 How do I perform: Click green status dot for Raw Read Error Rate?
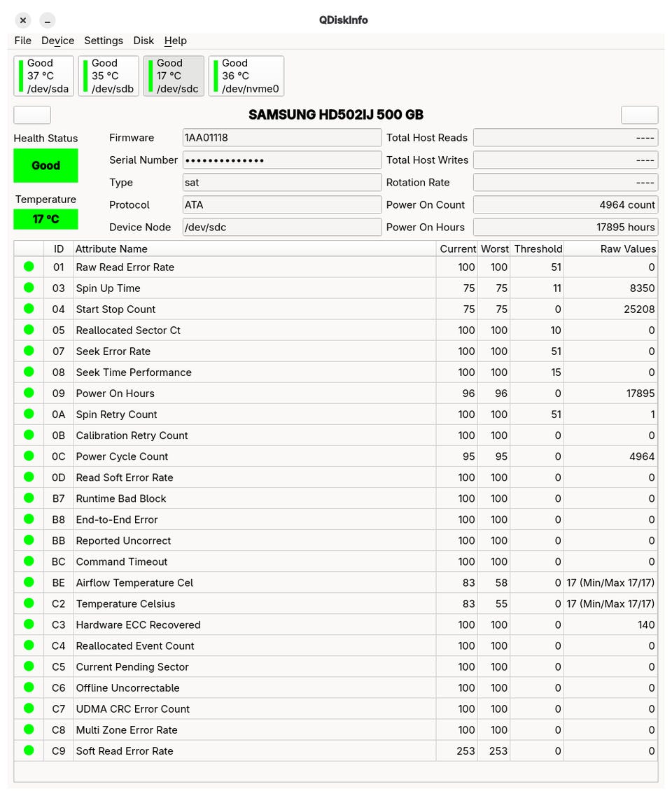[29, 267]
